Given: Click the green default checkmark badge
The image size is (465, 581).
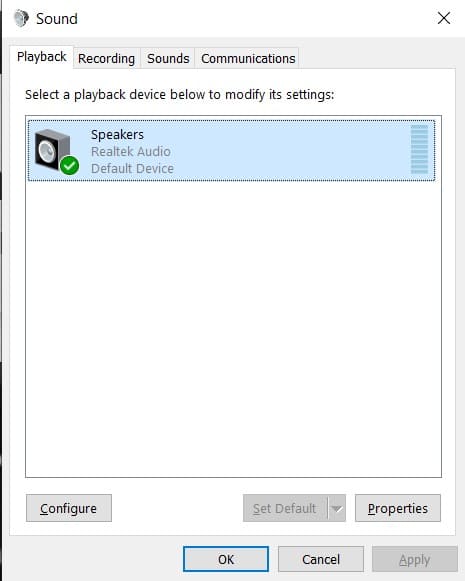Looking at the screenshot, I should (69, 165).
